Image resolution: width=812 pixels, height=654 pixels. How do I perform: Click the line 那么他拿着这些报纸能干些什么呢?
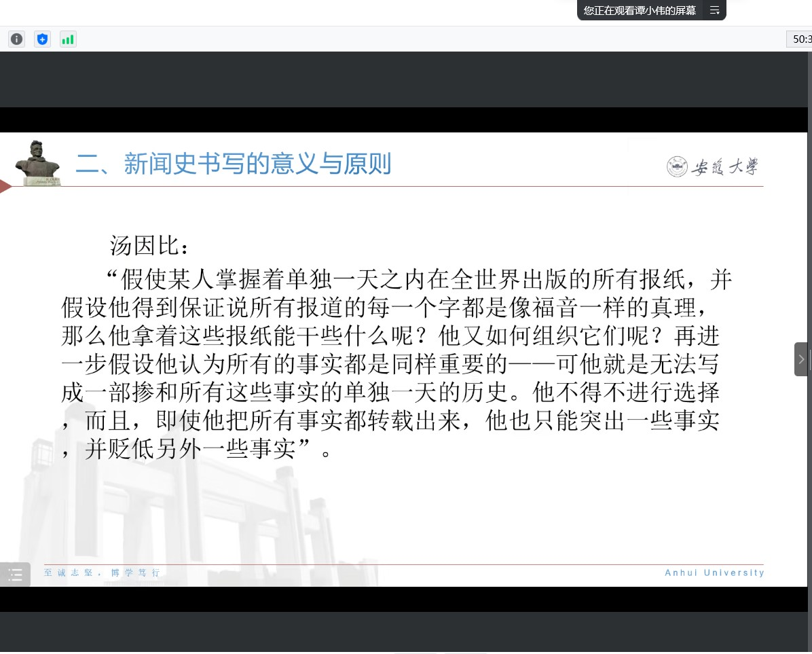(x=390, y=336)
